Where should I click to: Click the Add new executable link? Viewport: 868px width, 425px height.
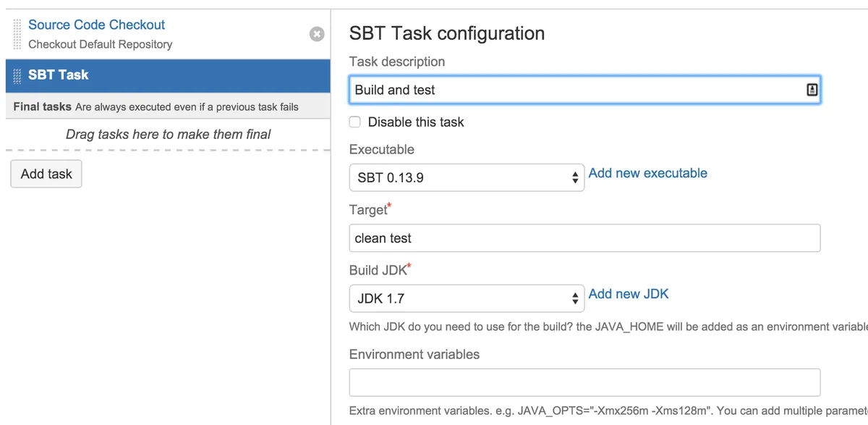click(x=648, y=173)
